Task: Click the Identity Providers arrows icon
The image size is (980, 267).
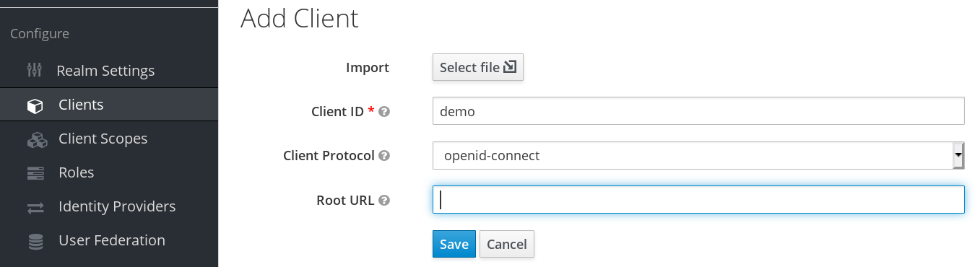Action: (x=35, y=208)
